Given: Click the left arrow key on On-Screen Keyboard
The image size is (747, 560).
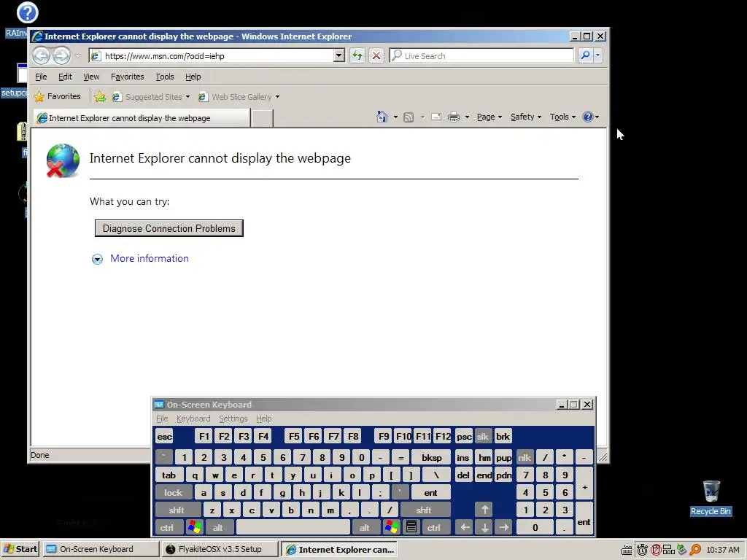Looking at the screenshot, I should click(x=465, y=527).
